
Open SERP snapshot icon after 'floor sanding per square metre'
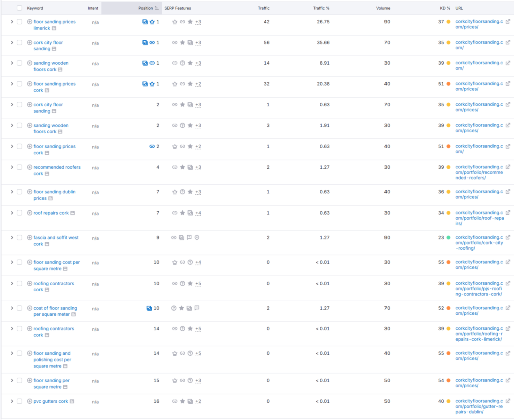(65, 387)
